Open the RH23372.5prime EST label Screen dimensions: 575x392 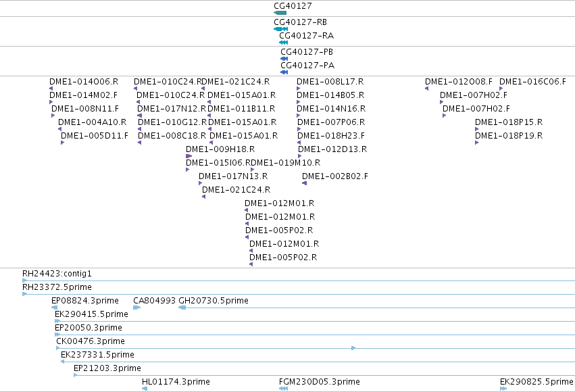tap(57, 287)
